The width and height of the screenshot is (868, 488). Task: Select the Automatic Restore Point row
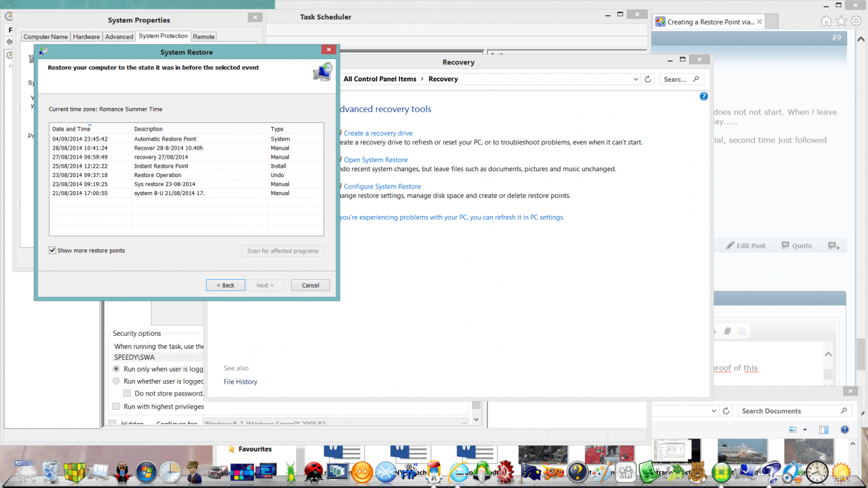[165, 139]
